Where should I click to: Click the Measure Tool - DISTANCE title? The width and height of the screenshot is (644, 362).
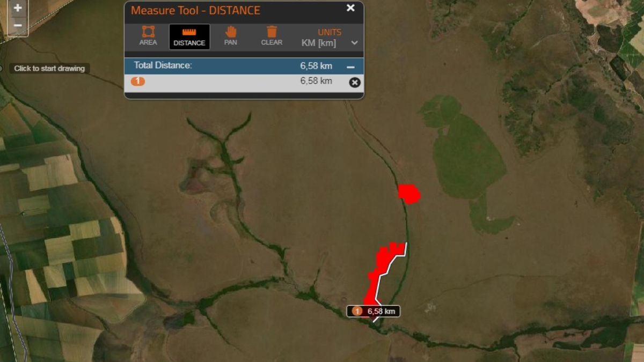(x=195, y=10)
